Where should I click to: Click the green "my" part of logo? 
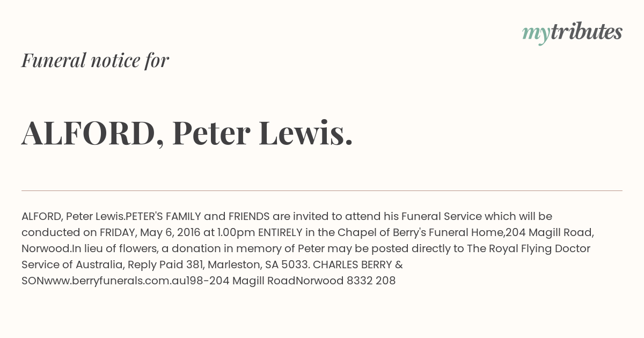coord(536,35)
